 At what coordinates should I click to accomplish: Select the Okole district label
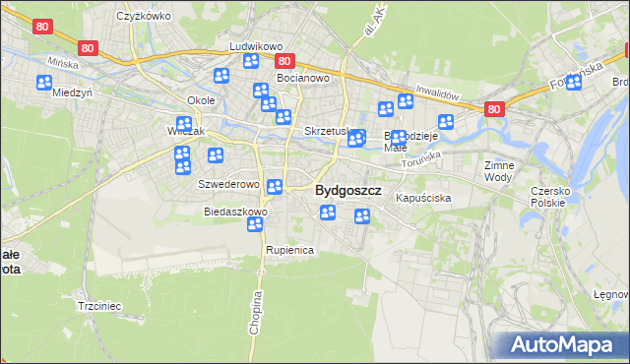[201, 100]
